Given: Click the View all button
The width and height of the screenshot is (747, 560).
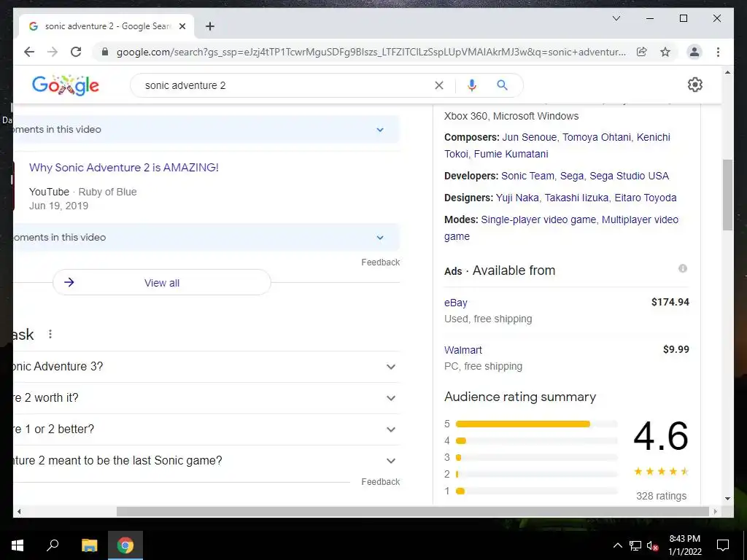Looking at the screenshot, I should [x=162, y=282].
